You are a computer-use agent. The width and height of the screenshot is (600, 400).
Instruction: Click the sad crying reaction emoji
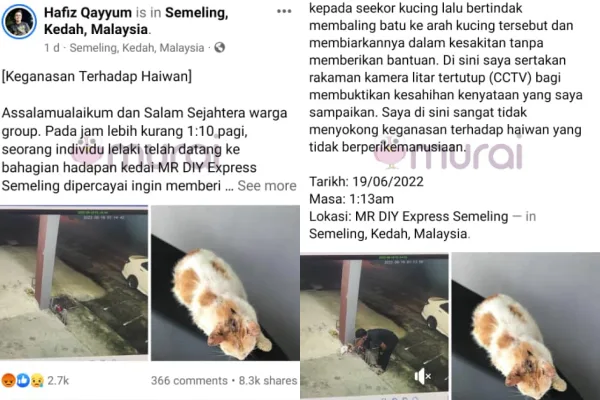coord(37,380)
